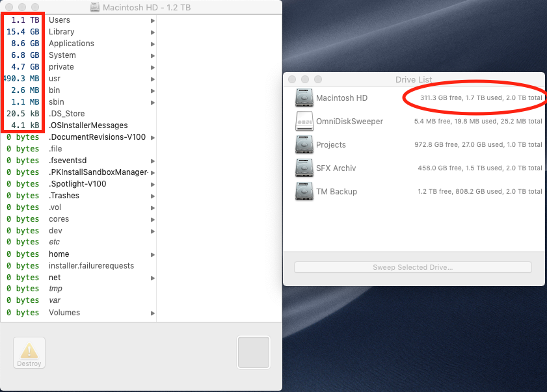547x392 pixels.
Task: Click the SFX Archiv drive icon
Action: point(304,168)
